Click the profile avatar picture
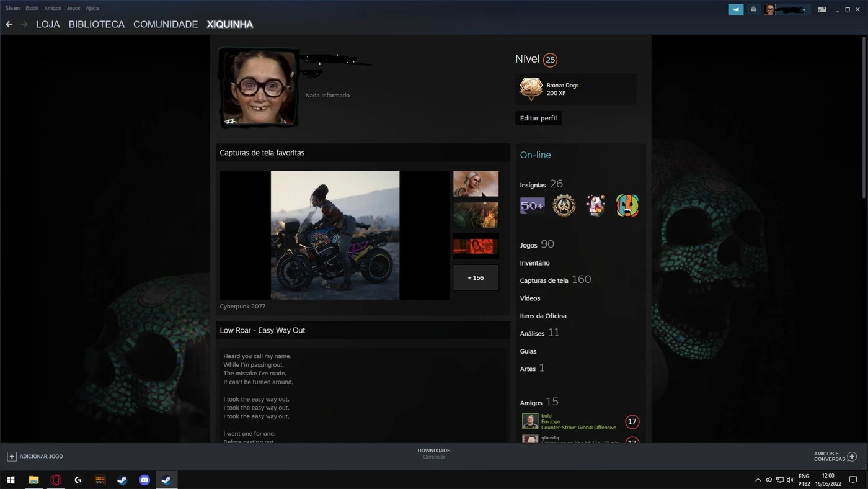868x489 pixels. tap(258, 87)
